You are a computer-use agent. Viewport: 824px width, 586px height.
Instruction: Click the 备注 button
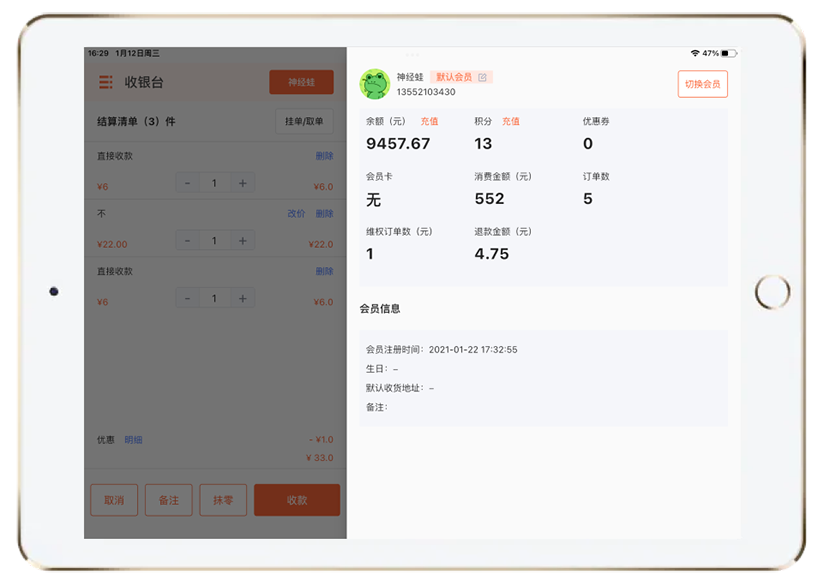(x=169, y=500)
